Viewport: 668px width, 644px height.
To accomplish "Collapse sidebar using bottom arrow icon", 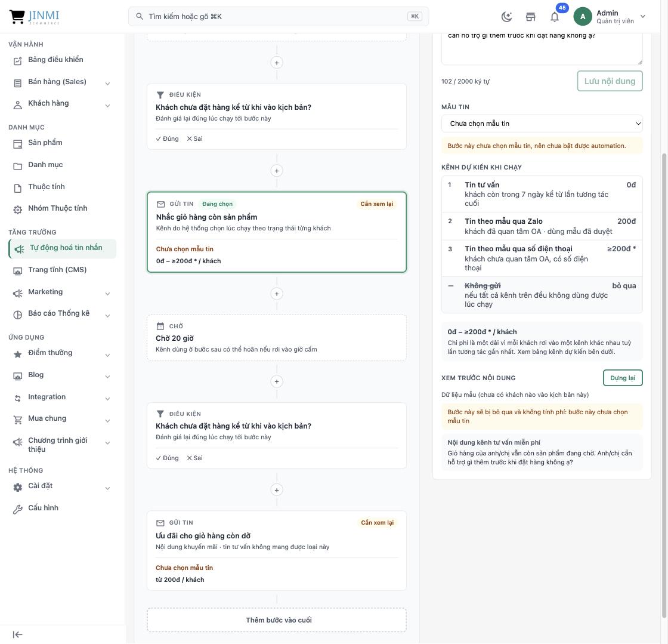I will (x=17, y=634).
